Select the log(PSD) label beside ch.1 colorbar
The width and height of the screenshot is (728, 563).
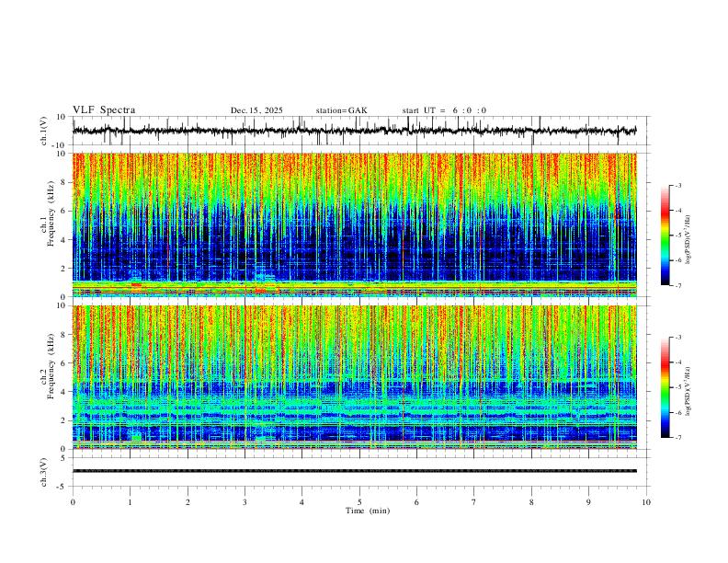pyautogui.click(x=688, y=240)
